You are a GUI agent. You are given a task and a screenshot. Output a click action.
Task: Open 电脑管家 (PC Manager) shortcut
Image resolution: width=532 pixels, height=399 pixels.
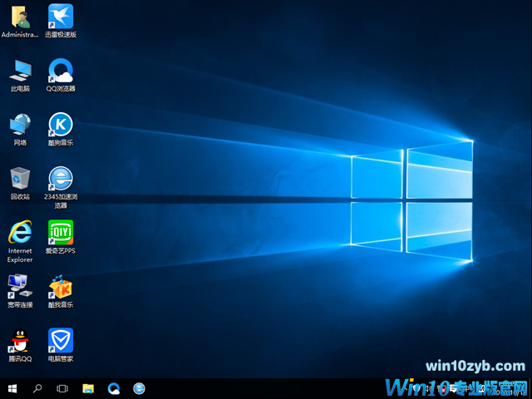[x=61, y=340]
